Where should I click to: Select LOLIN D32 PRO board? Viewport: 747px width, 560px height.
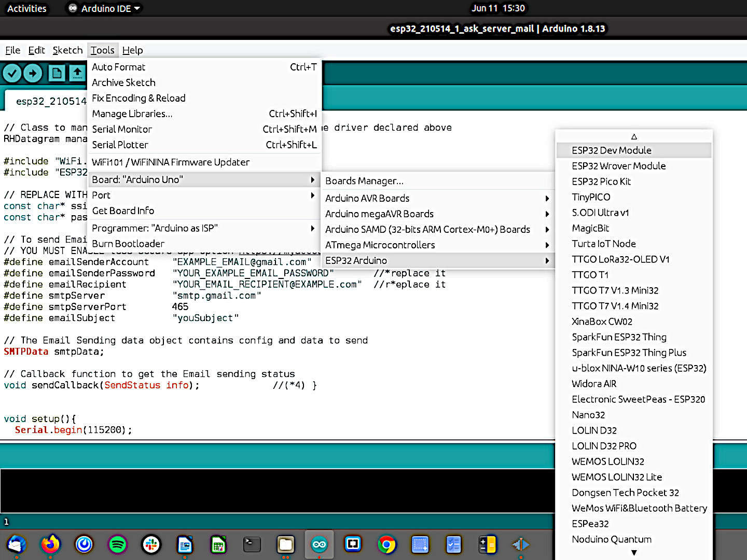point(634,446)
